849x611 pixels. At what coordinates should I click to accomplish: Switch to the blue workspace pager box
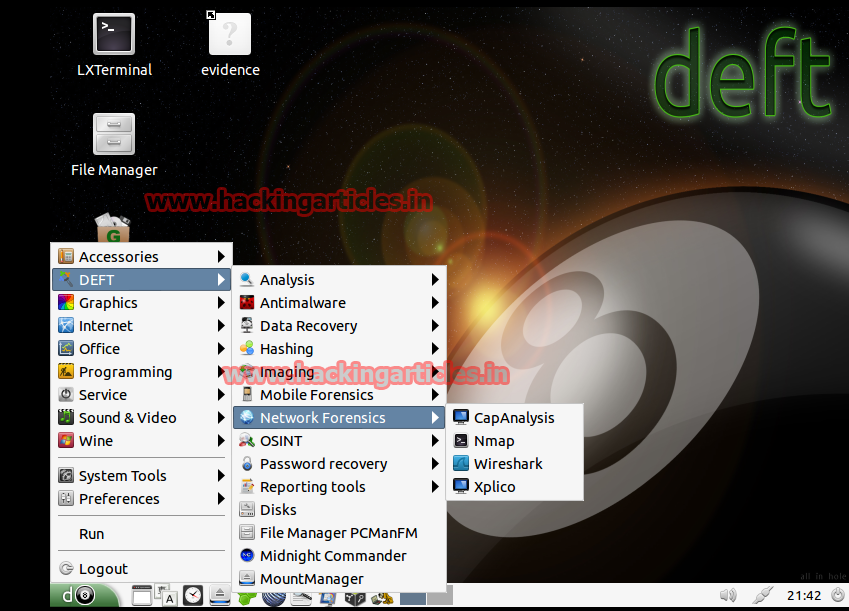(413, 599)
